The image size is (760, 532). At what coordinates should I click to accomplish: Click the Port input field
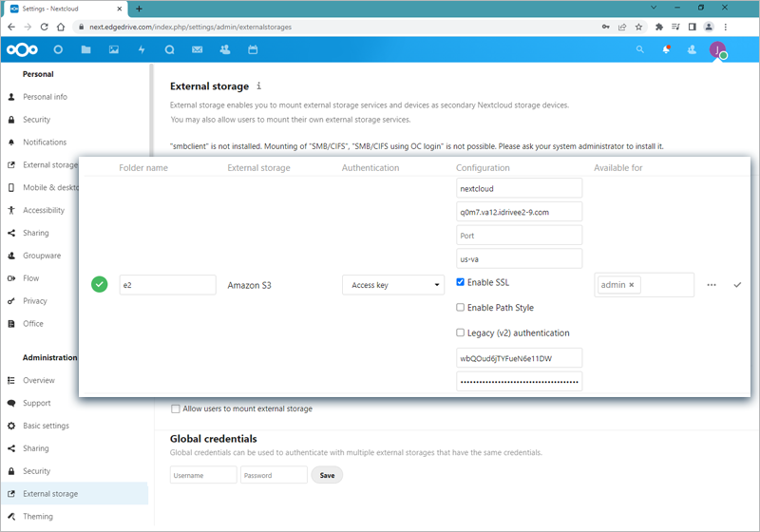[x=519, y=236]
